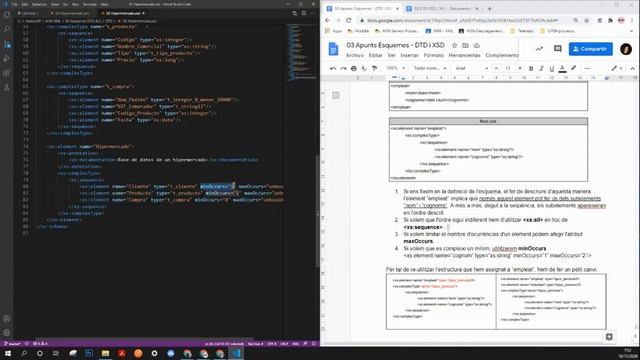This screenshot has width=640, height=360.
Task: Click the move document folder icon
Action: coord(465,45)
